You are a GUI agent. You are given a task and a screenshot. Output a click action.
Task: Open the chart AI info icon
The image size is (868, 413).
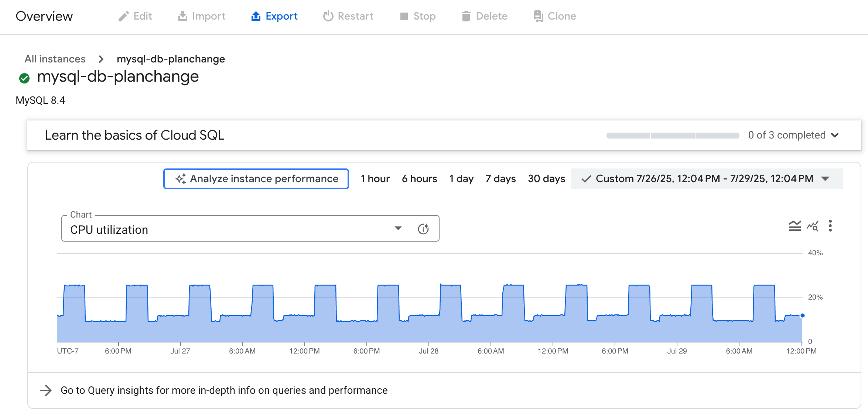point(424,228)
